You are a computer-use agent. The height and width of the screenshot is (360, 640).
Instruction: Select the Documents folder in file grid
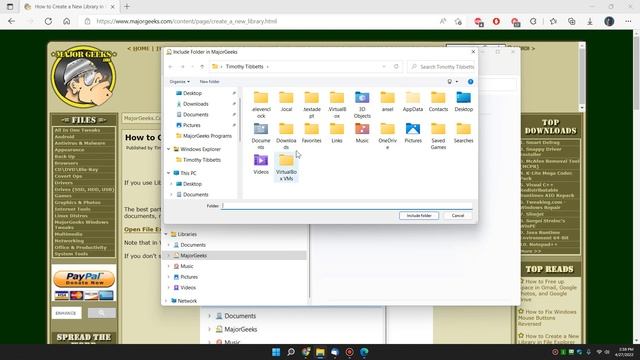[261, 136]
